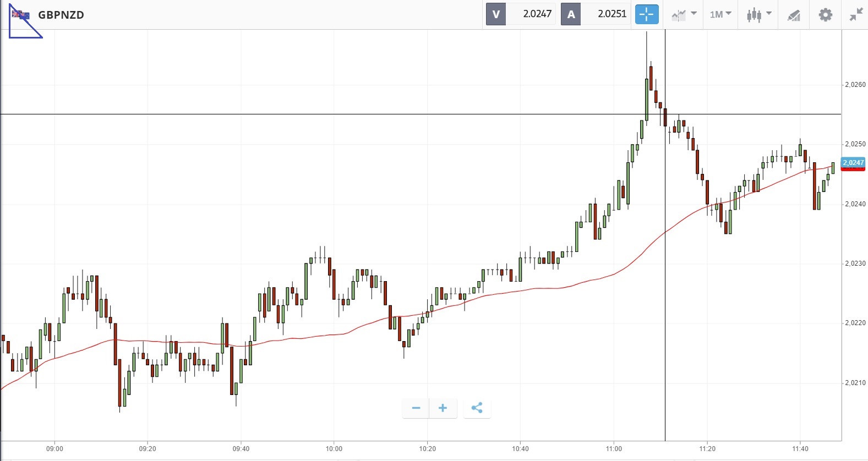Viewport: 868px width, 461px height.
Task: Click the share chart icon
Action: tap(477, 408)
